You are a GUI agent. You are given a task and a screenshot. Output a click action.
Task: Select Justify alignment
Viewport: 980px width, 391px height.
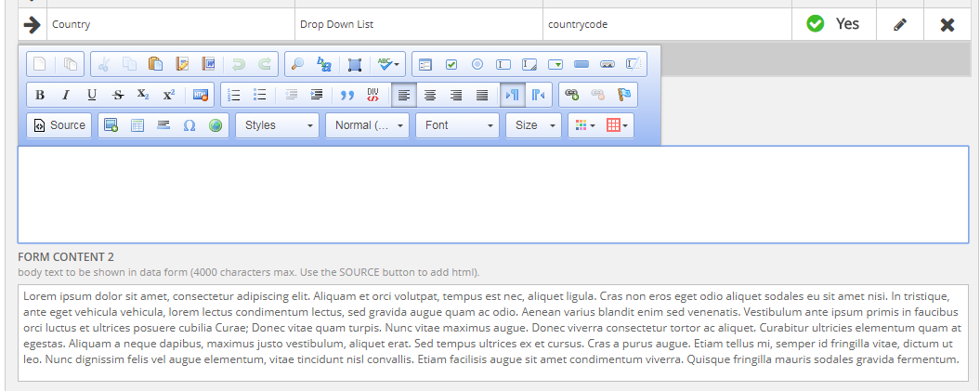coord(482,95)
